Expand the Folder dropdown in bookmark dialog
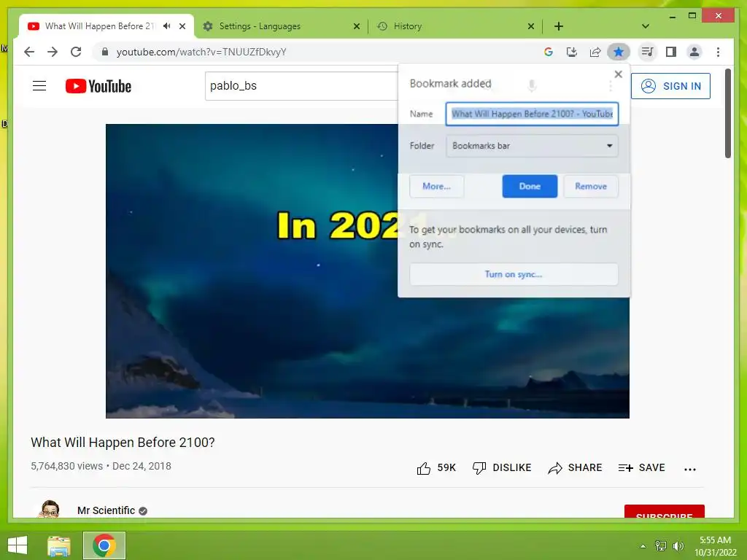Screen dimensions: 747x560 532,146
